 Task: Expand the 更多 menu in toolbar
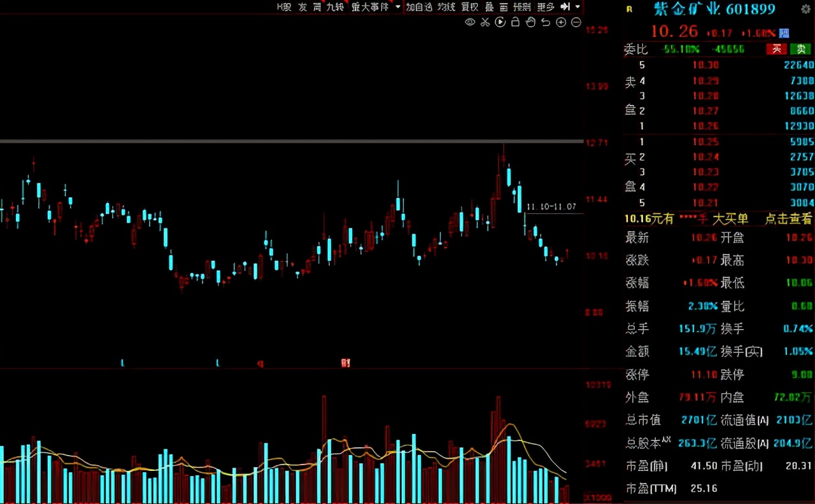click(546, 7)
